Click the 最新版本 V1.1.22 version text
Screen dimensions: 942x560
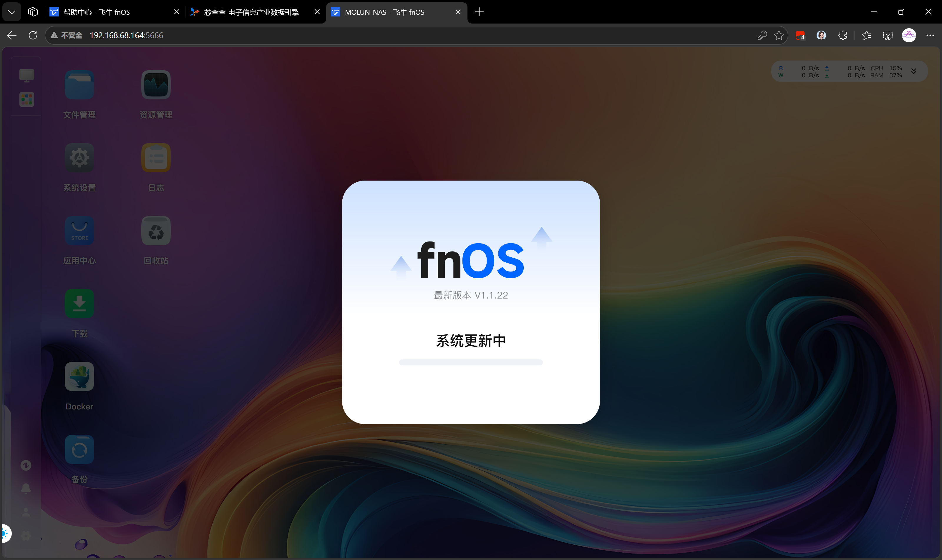click(471, 295)
